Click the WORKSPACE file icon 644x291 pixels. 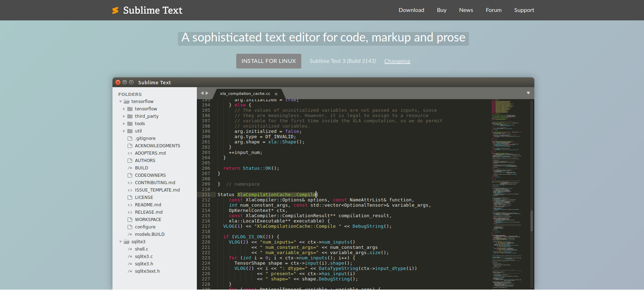(130, 220)
